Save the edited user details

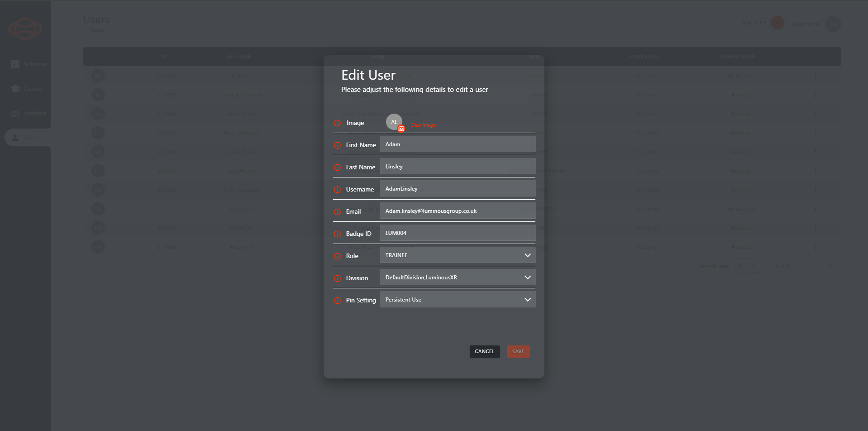(x=518, y=351)
